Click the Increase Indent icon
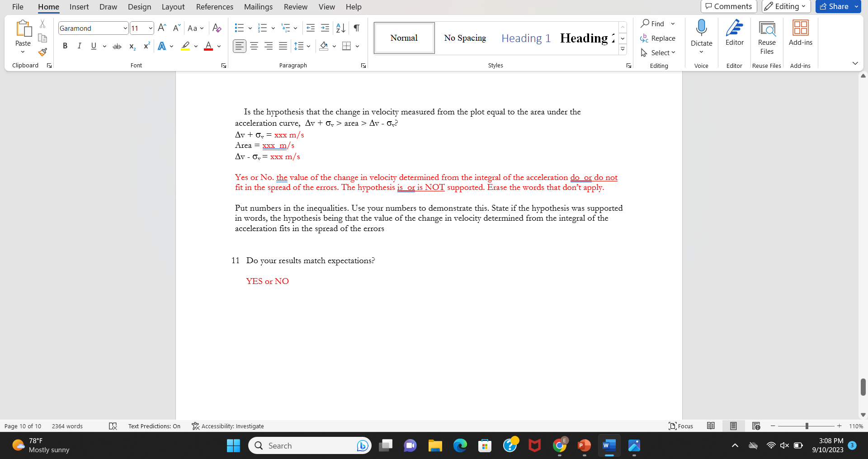Image resolution: width=868 pixels, height=459 pixels. pos(325,28)
